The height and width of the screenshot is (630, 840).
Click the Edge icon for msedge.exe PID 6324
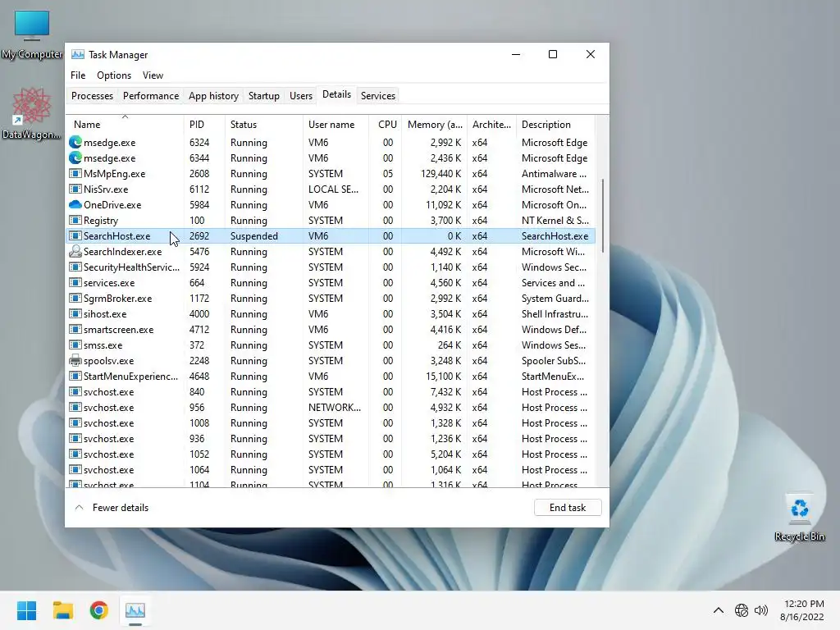(x=75, y=143)
